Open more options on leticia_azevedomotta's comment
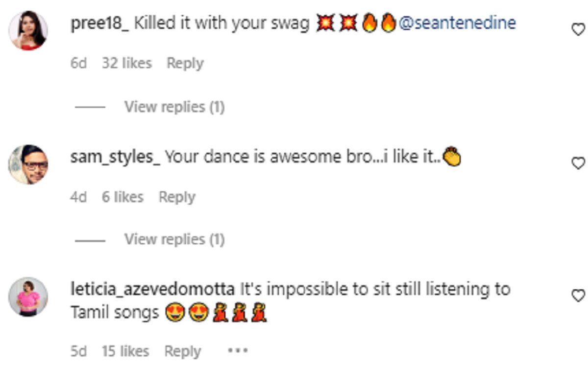Screen dimensions: 588x370 tap(238, 351)
